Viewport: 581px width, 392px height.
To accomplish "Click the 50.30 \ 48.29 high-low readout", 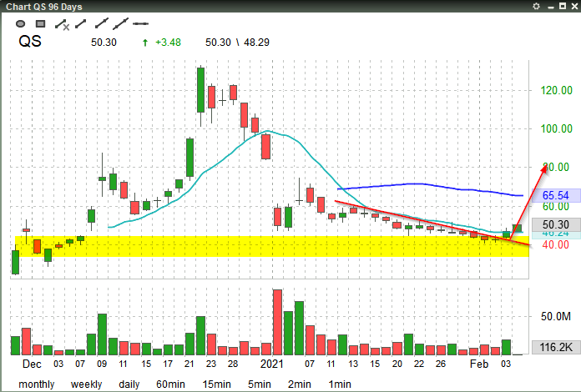I will pyautogui.click(x=238, y=43).
